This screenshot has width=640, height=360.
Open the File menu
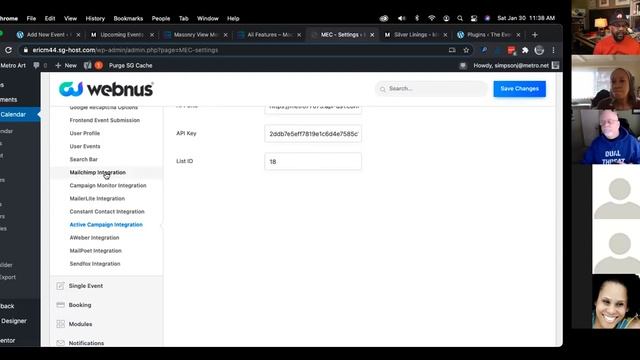pos(31,18)
